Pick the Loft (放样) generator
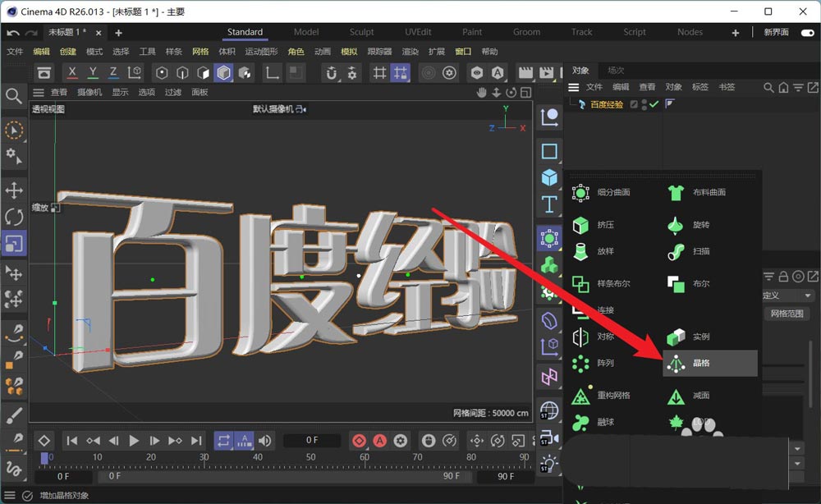The width and height of the screenshot is (821, 504). point(594,252)
